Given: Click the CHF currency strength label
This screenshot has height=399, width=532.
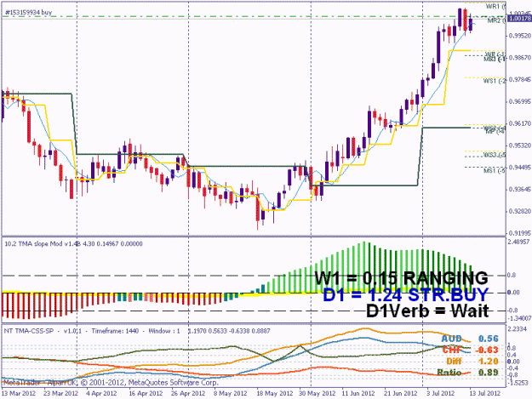Looking at the screenshot, I should point(452,350).
